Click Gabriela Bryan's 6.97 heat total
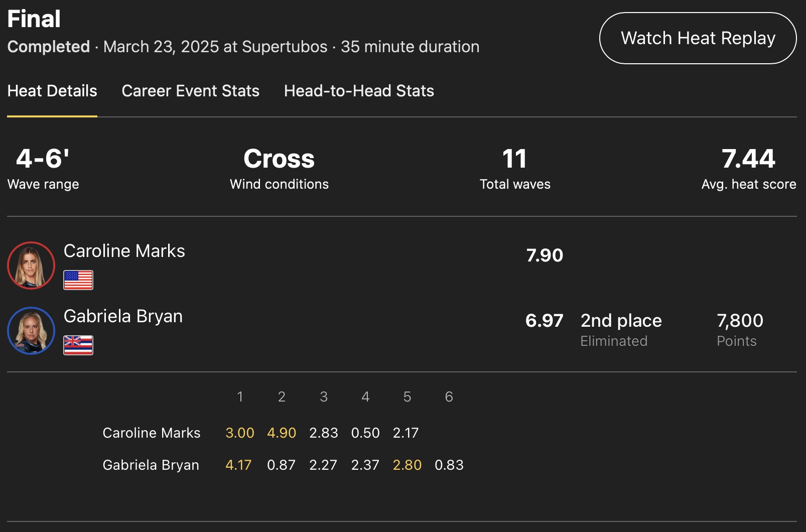 pos(544,321)
